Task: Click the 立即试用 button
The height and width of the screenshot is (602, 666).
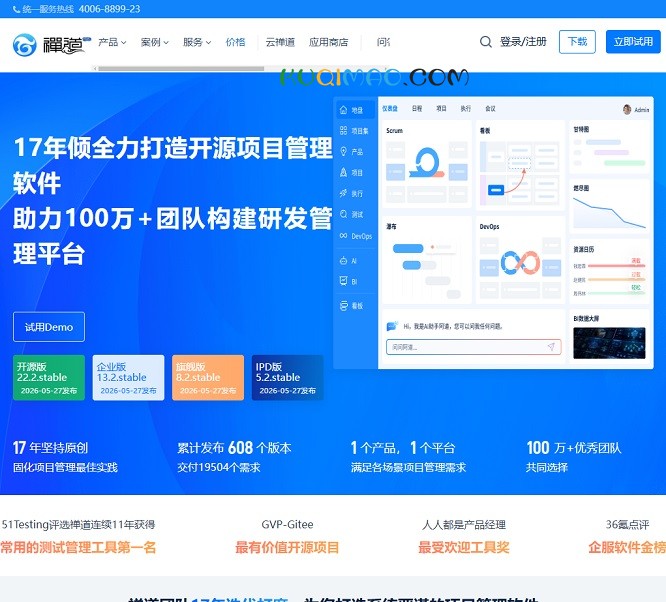Action: pos(633,42)
